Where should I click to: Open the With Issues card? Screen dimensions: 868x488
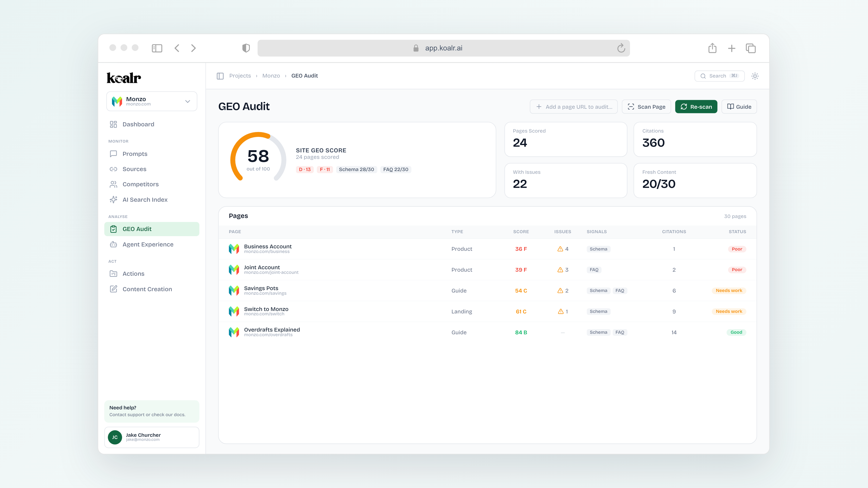[x=566, y=181]
